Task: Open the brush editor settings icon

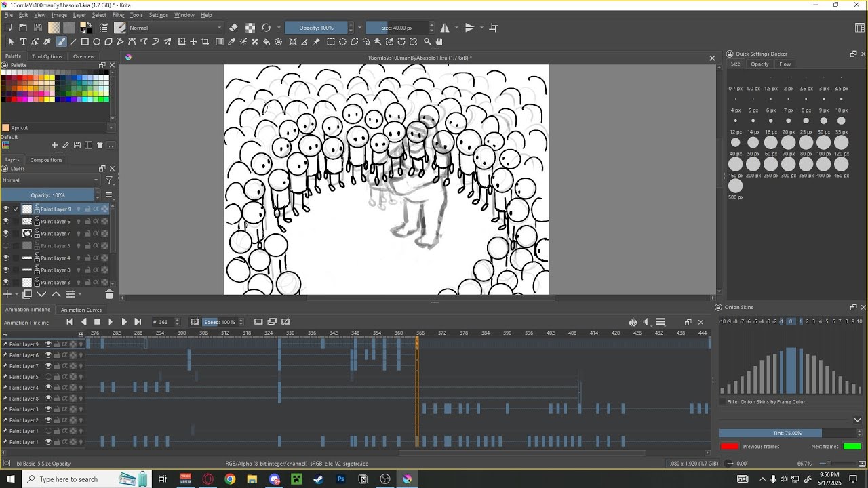Action: [104, 28]
